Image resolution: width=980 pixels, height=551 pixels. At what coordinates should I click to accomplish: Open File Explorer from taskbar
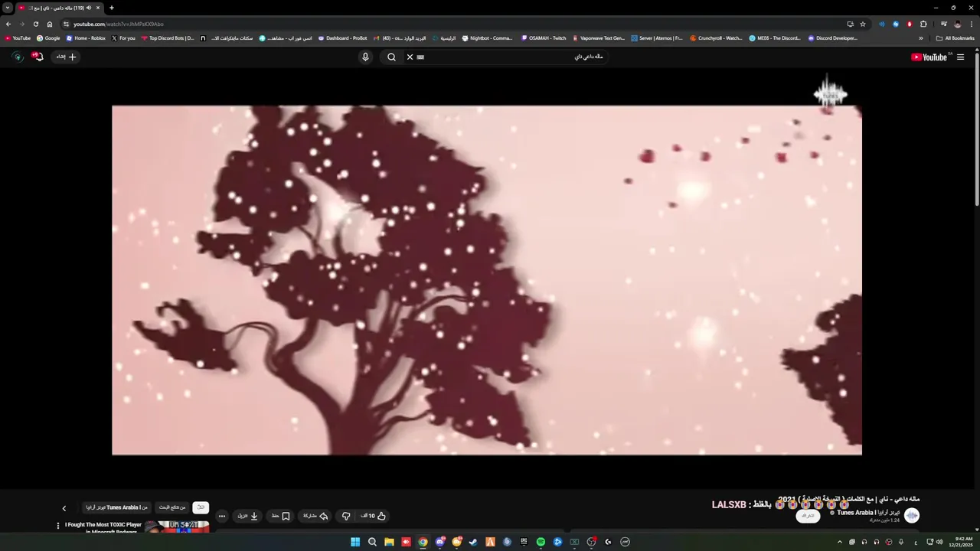(389, 542)
